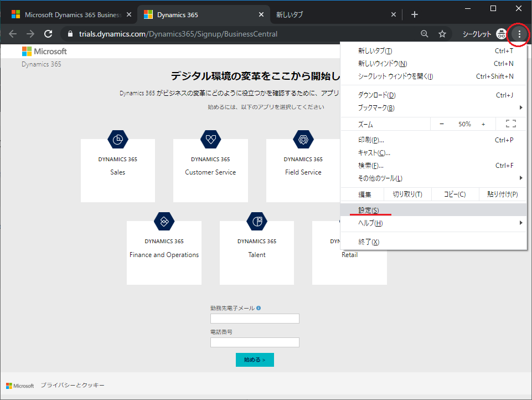The width and height of the screenshot is (532, 400).
Task: Expand the ヘルプ(H) submenu
Action: pos(433,223)
